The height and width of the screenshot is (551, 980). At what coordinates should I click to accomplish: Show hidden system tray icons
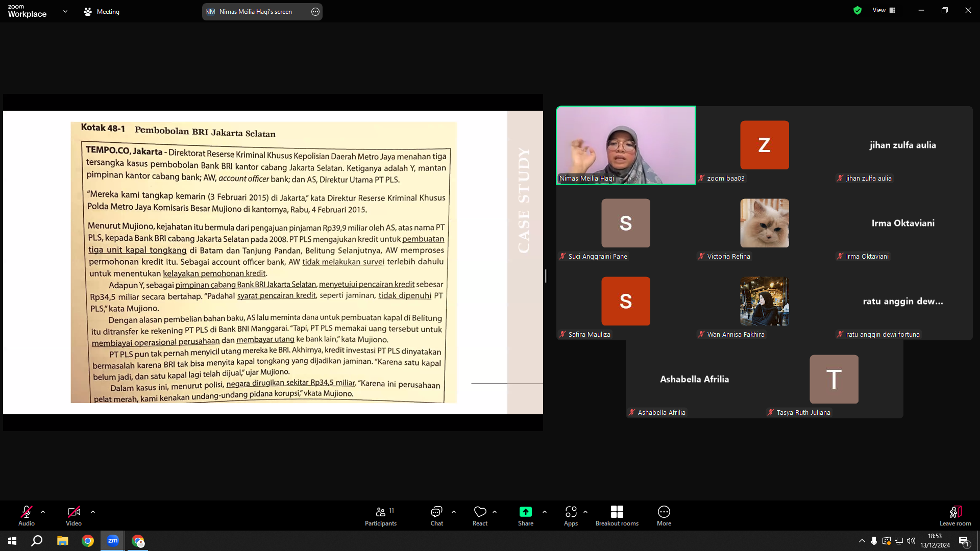862,541
